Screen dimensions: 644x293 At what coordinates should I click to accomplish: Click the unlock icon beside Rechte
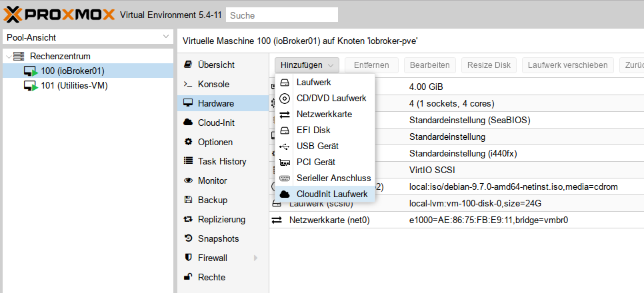tap(188, 277)
